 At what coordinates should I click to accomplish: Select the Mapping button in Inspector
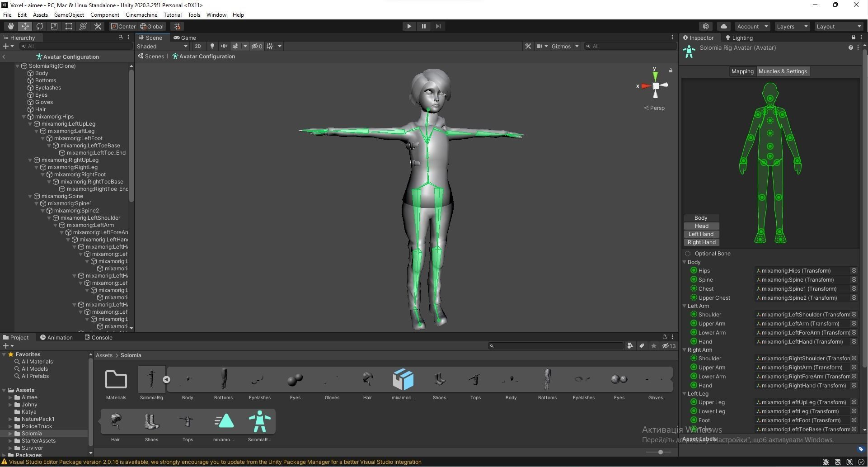click(x=742, y=71)
